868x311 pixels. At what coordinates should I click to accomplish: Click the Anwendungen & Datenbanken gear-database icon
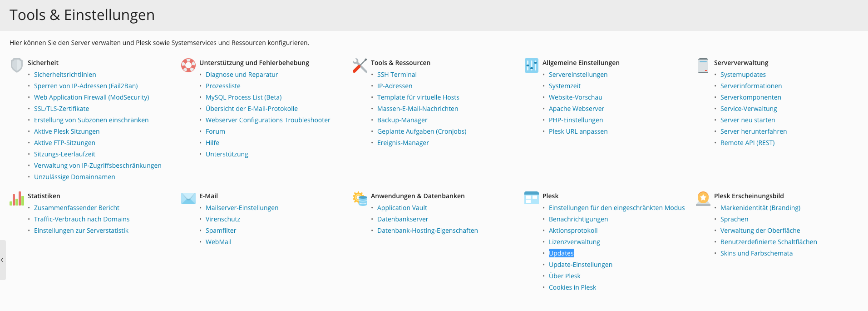[x=360, y=199]
